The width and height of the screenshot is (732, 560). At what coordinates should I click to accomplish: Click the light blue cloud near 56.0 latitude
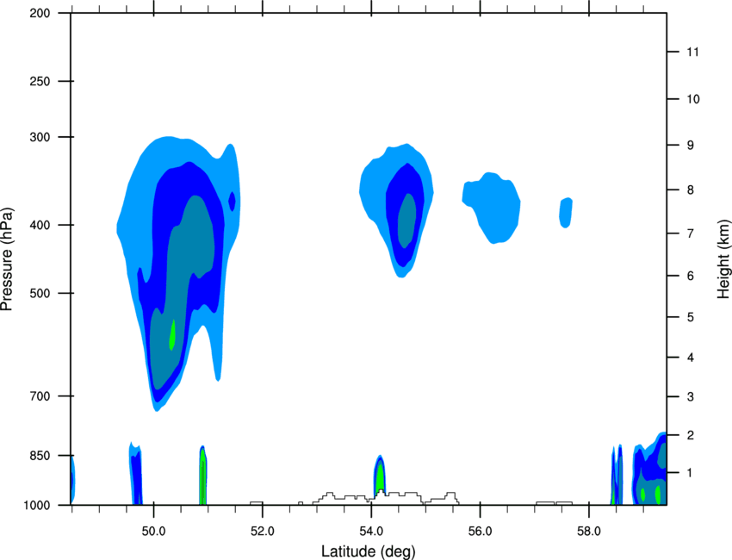(492, 208)
